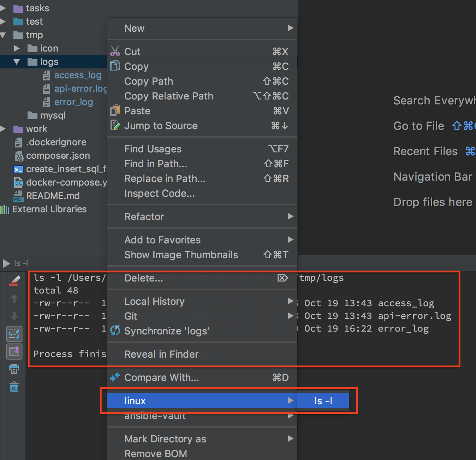
Task: Choose Copy Relative Path
Action: tap(202, 96)
